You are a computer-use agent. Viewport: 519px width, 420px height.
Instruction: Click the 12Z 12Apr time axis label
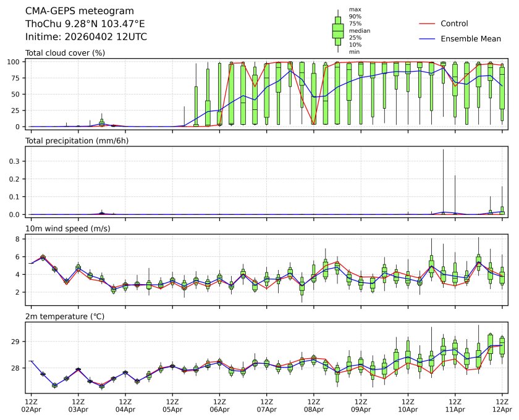pyautogui.click(x=502, y=405)
